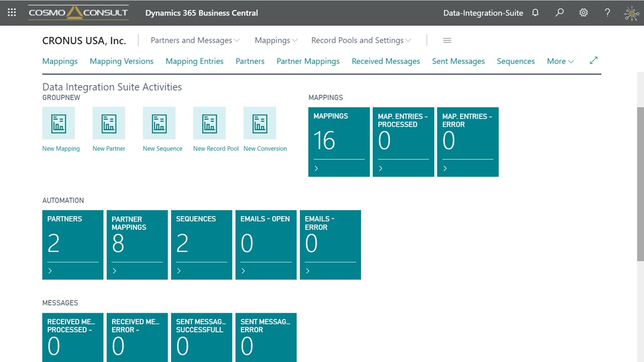Go to Mappings in the navigation bar
This screenshot has height=362, width=644.
tap(60, 61)
